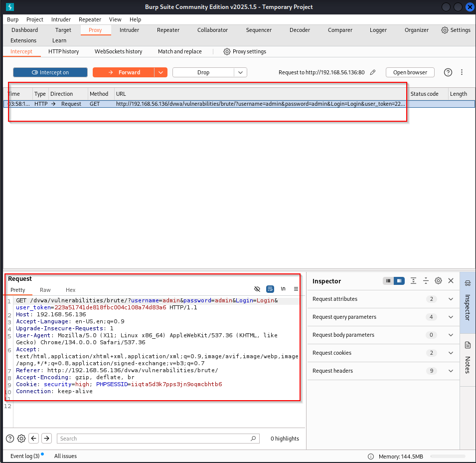Screen dimensions: 476x463
Task: Open Notes side tab
Action: [x=468, y=360]
